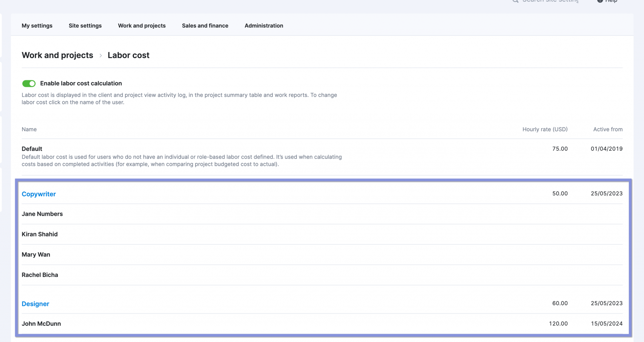
Task: Select user Kiran Shahid
Action: [40, 234]
